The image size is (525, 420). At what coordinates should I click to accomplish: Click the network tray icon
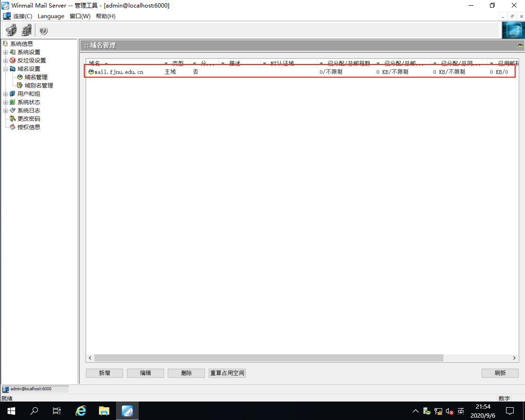coord(438,411)
